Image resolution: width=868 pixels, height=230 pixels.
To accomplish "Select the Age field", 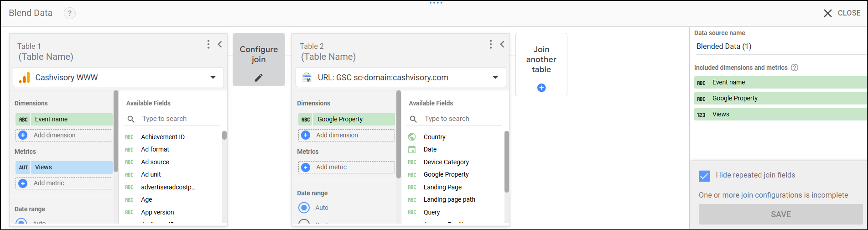I will point(146,199).
